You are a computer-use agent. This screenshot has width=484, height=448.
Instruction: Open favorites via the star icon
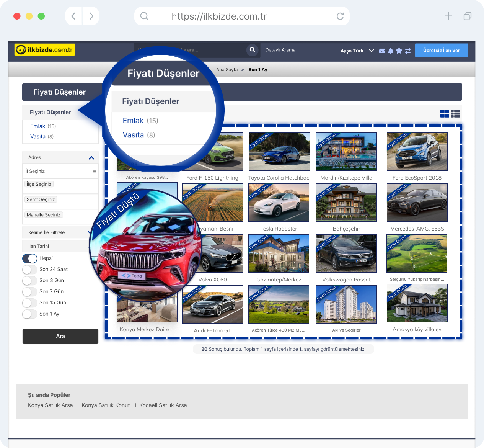tap(399, 51)
